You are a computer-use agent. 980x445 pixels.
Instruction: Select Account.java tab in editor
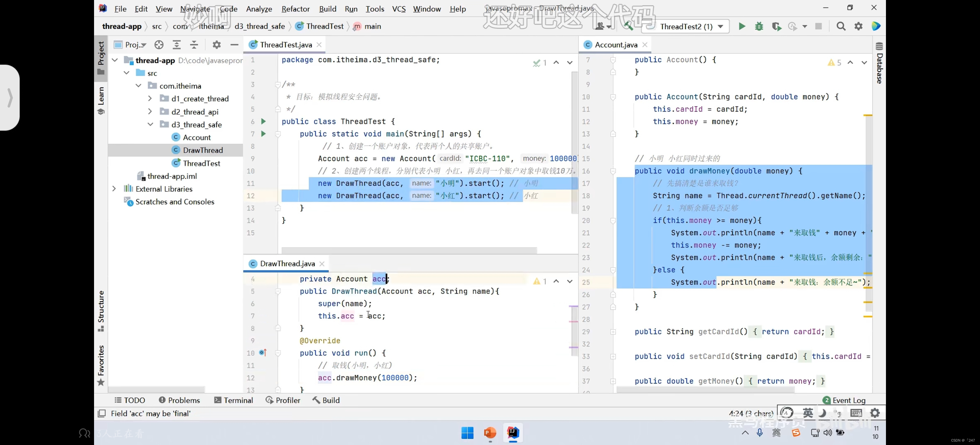tap(616, 44)
